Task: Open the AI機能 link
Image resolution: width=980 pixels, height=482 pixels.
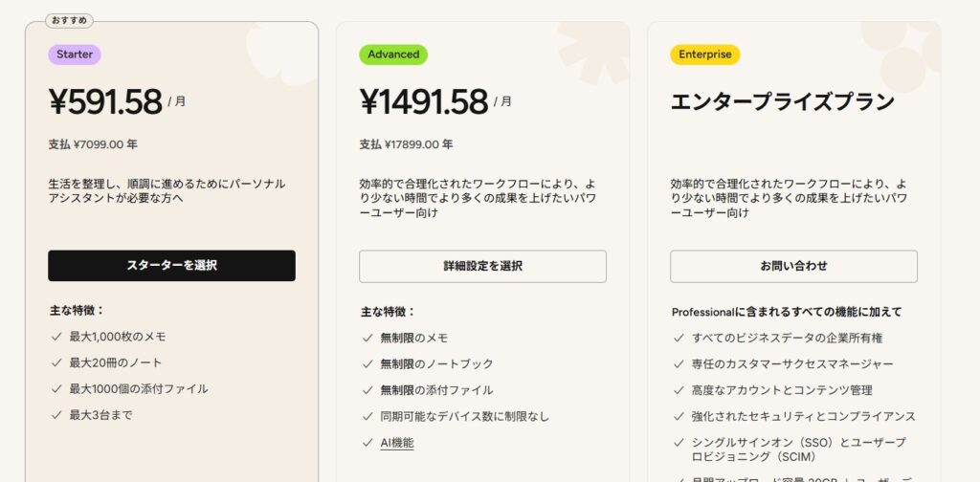Action: click(x=397, y=443)
